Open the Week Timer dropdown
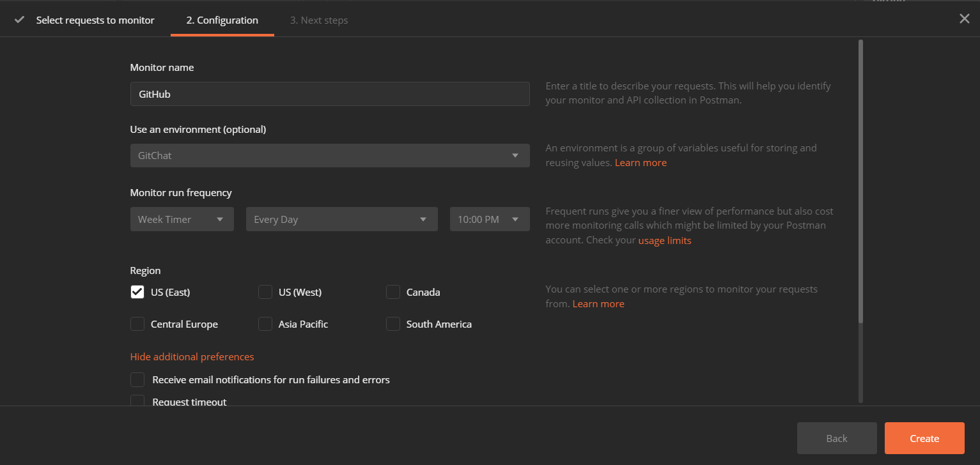Screen dimensions: 980x465 [x=182, y=219]
